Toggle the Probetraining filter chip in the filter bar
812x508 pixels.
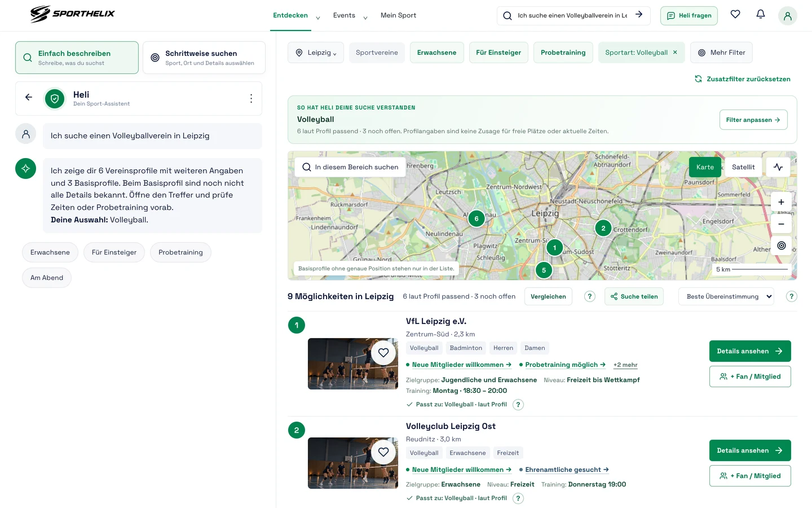(x=563, y=52)
